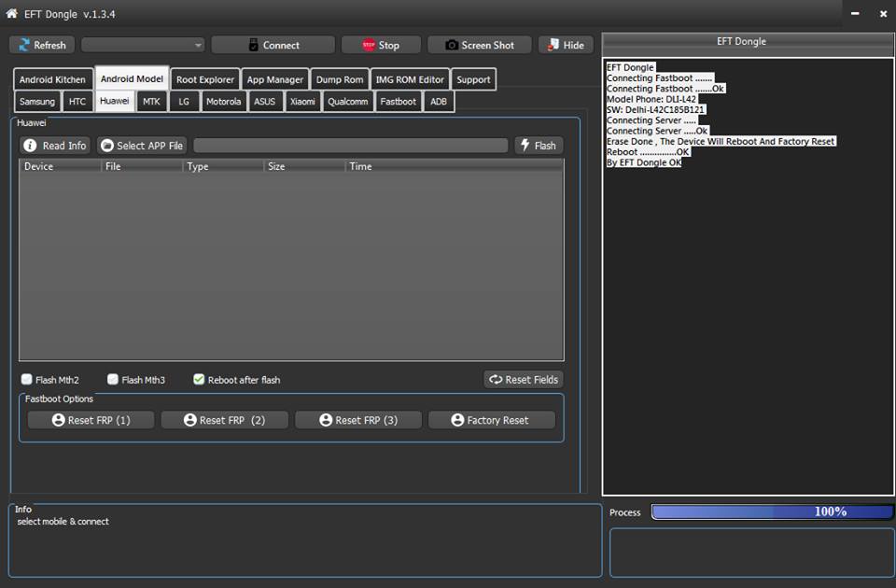Select the Xiaomi brand tab
This screenshot has height=588, width=896.
point(302,101)
